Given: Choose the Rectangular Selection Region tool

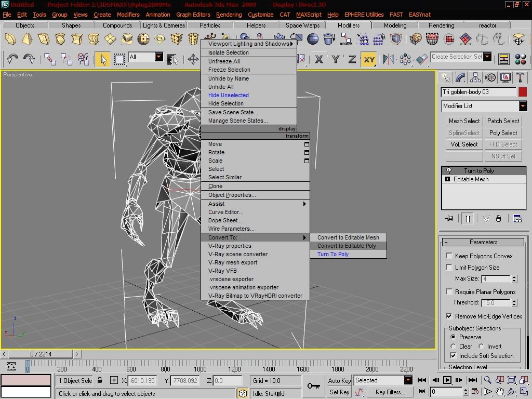Looking at the screenshot, I should pyautogui.click(x=119, y=59).
